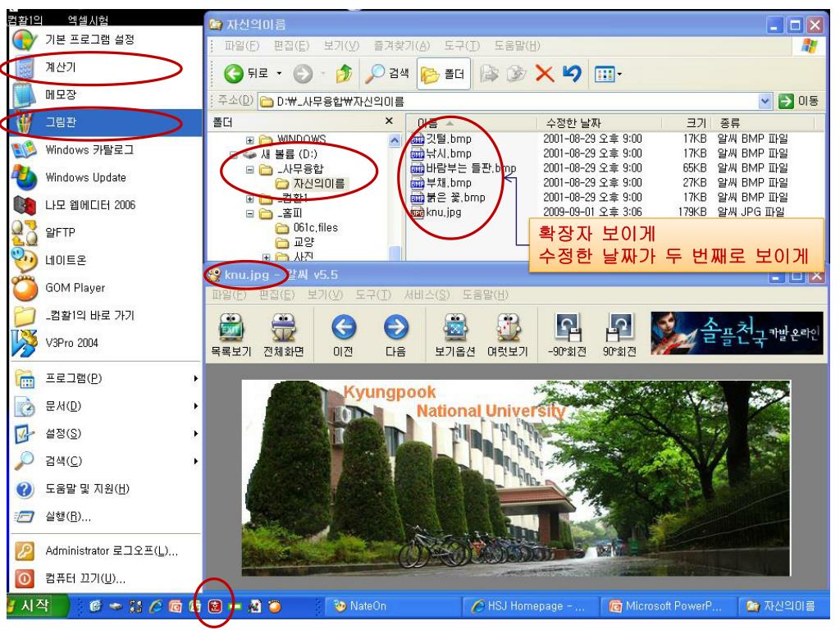Viewport: 840px width, 630px height.
Task: Toggle the 폴더 pane button
Action: pos(443,73)
